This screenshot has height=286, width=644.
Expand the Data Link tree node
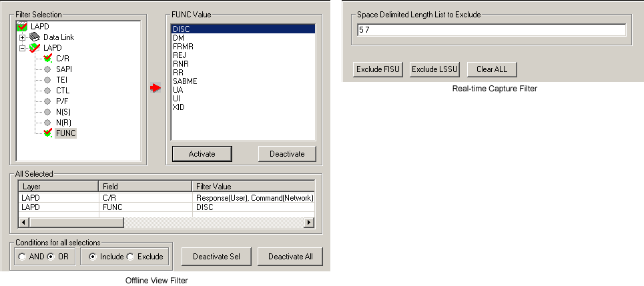[x=22, y=37]
